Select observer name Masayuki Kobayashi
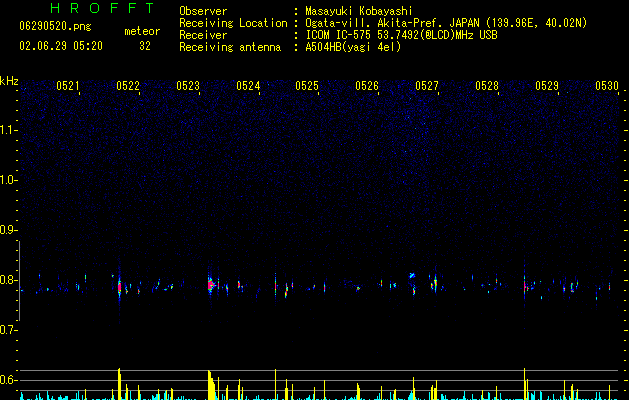The width and height of the screenshot is (629, 400). point(359,11)
